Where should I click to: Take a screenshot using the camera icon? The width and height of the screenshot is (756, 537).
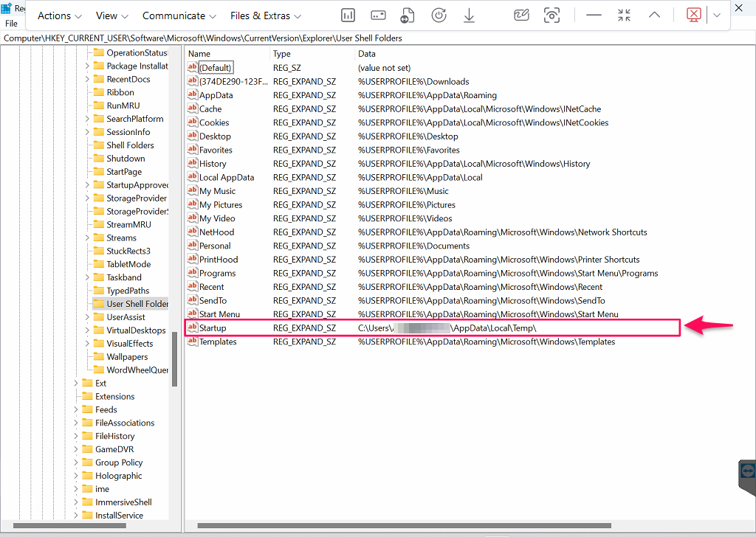[551, 15]
